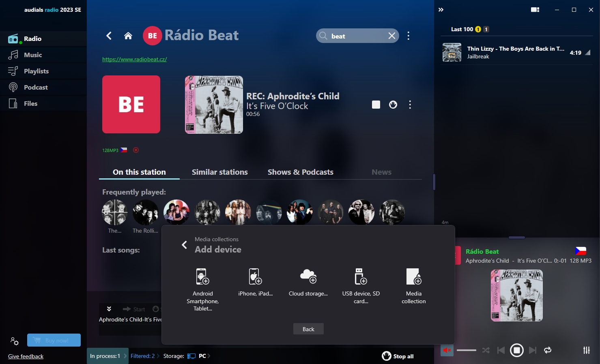Toggle repeat playback
Viewport: 600px width, 364px height.
click(x=548, y=350)
